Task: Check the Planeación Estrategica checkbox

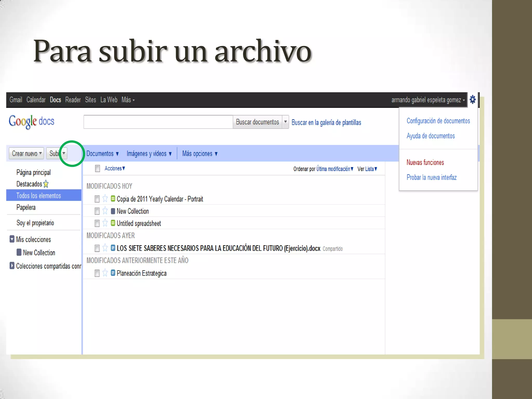Action: (97, 273)
